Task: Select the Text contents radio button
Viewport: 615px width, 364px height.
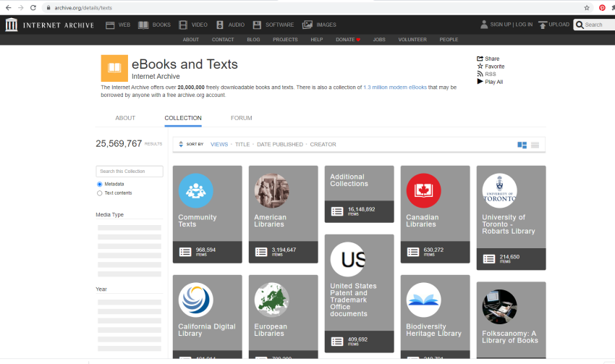Action: point(100,193)
